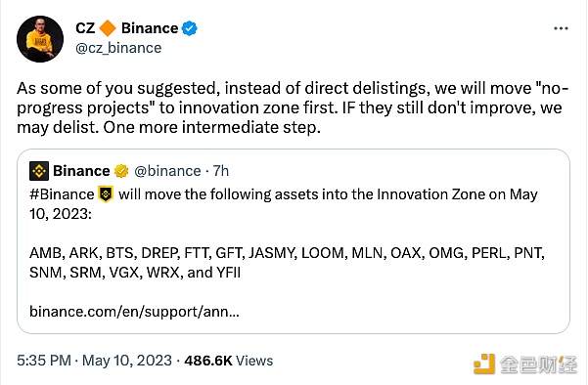Image resolution: width=588 pixels, height=385 pixels.
Task: Click the May 10, 2023 date
Action: tap(127, 361)
